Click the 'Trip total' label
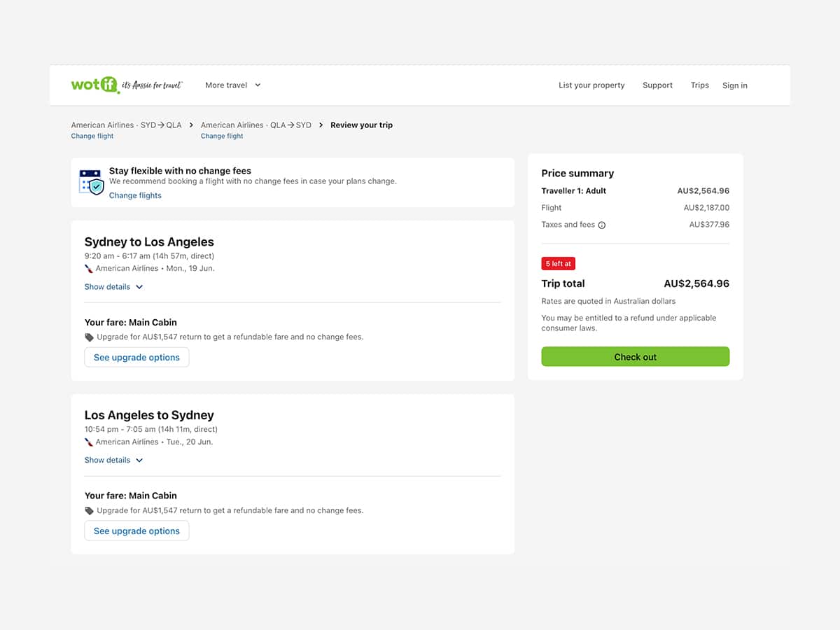Image resolution: width=840 pixels, height=630 pixels. (563, 283)
